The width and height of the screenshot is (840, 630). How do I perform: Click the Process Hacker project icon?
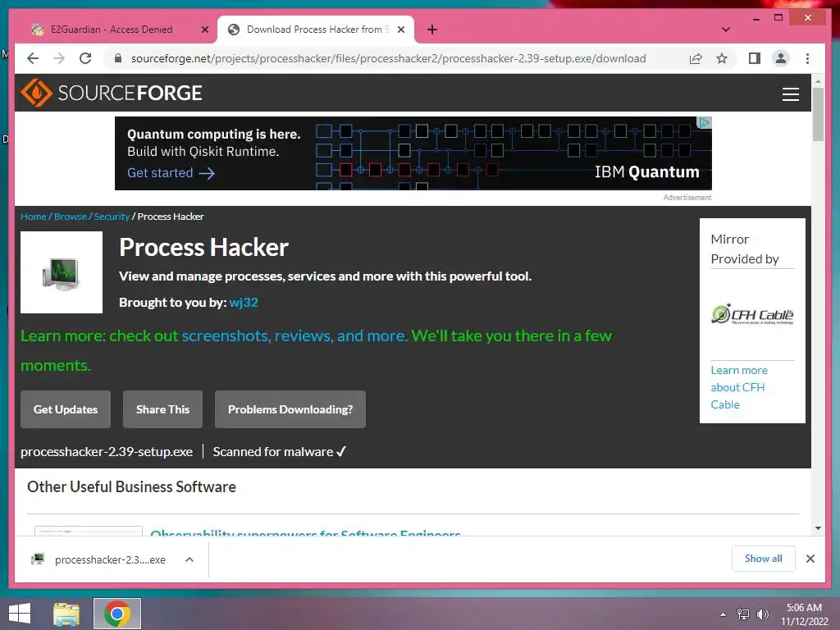(62, 272)
